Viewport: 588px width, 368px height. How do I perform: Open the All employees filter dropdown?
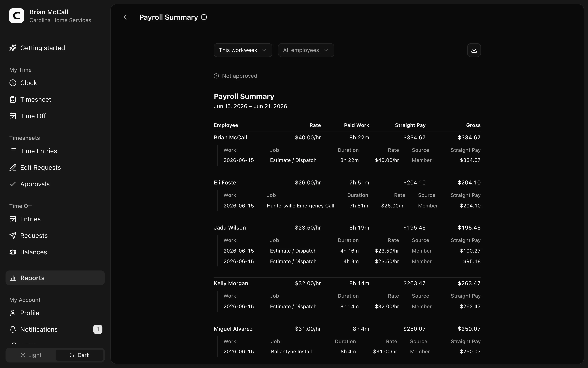tap(306, 50)
